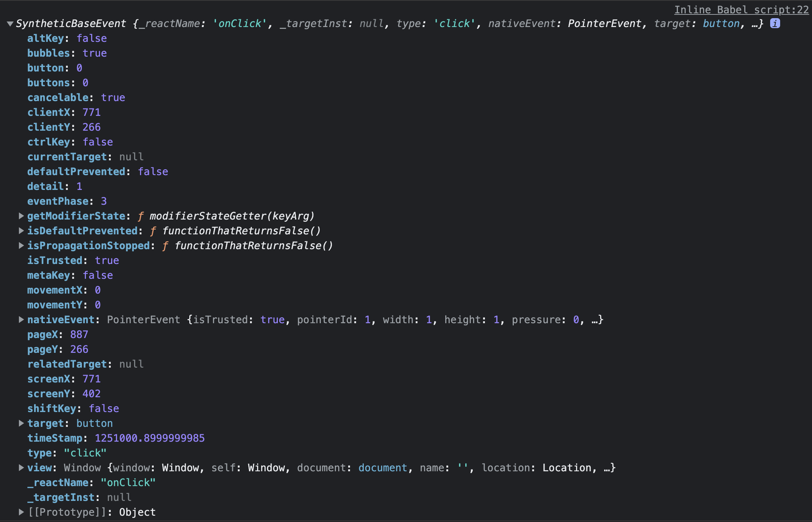Click the _reactName "onClick" string value
This screenshot has width=812, height=522.
(x=128, y=482)
